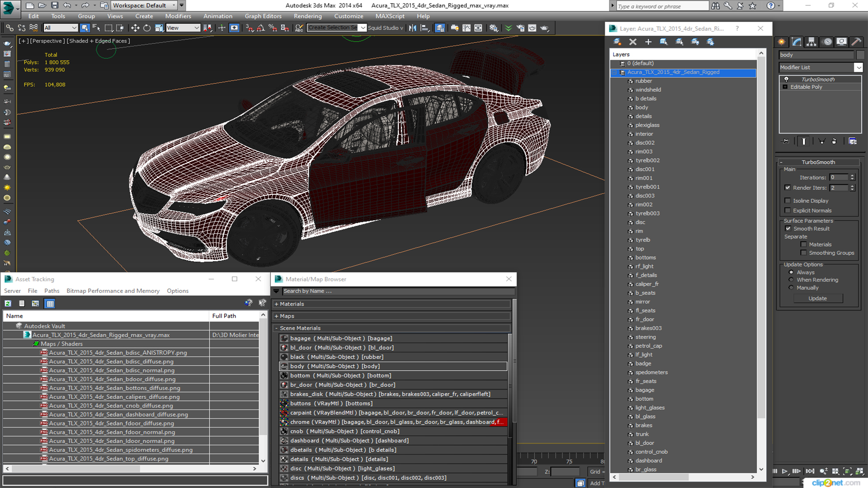Open the Modifiers menu

(x=178, y=16)
